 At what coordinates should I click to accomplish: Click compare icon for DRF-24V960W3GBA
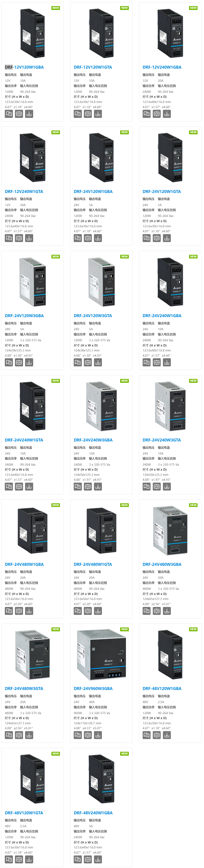88,735
